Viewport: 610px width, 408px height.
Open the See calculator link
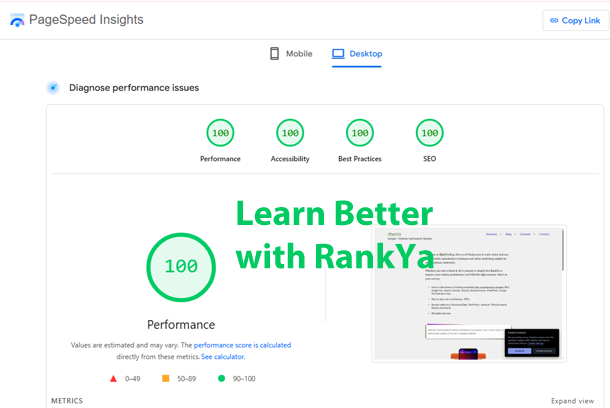click(223, 357)
